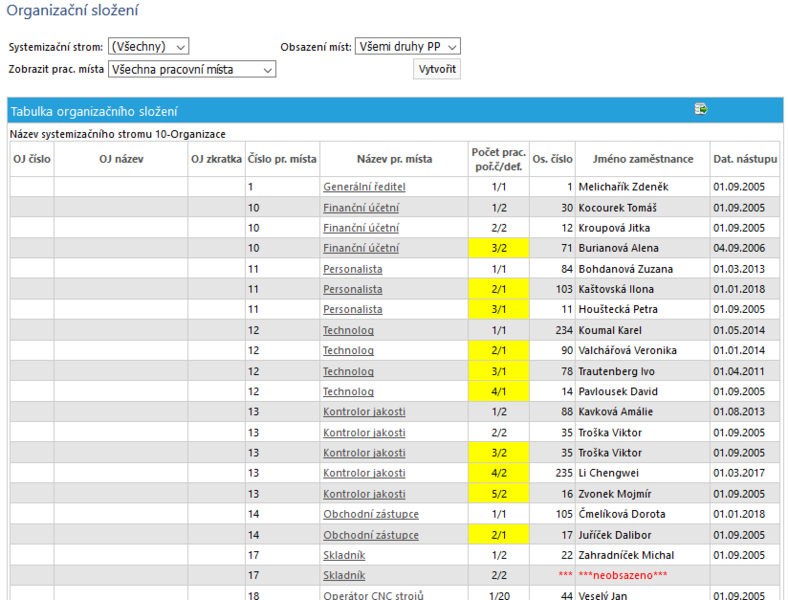Click the Název pr. místa column header
Viewport: 788px width, 600px height.
pos(394,159)
